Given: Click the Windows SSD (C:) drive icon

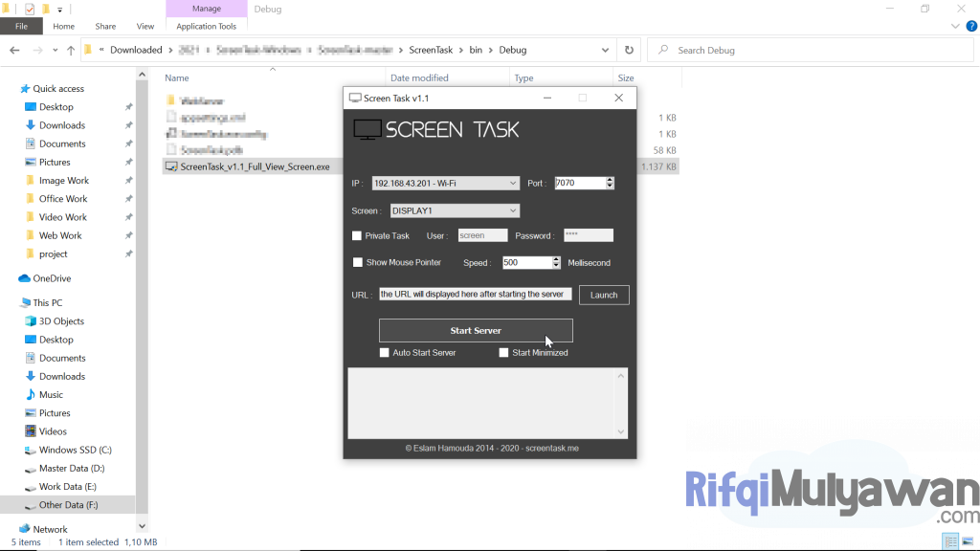Looking at the screenshot, I should (30, 450).
